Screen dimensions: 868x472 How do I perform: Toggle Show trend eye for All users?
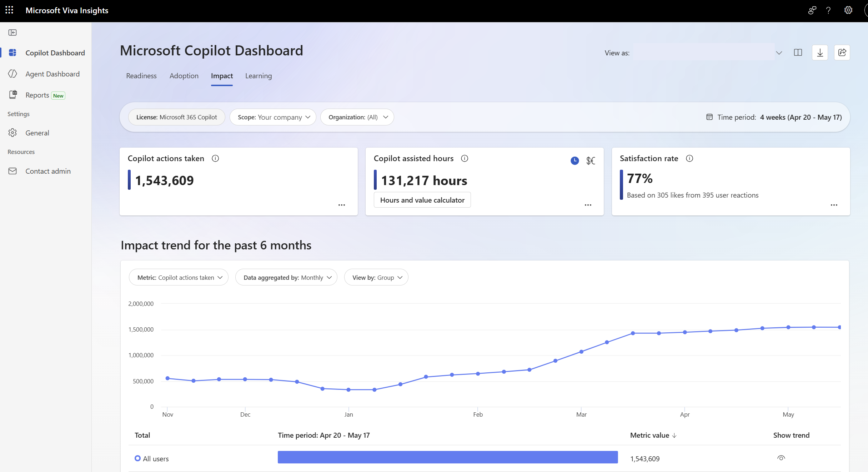(x=781, y=458)
